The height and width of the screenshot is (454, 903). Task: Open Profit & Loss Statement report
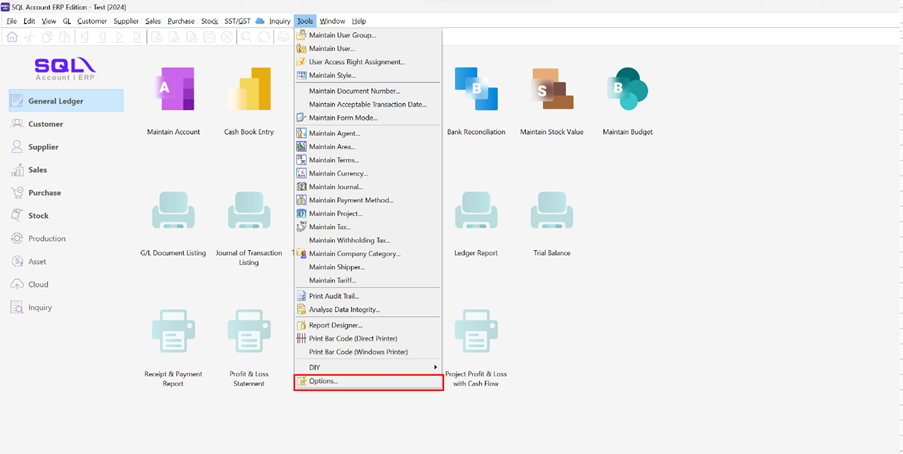click(x=248, y=333)
